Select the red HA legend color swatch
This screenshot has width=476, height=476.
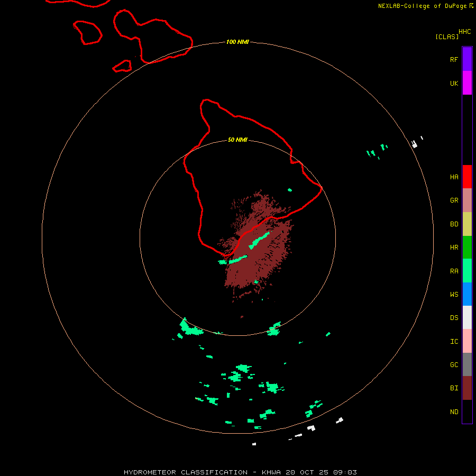point(467,177)
